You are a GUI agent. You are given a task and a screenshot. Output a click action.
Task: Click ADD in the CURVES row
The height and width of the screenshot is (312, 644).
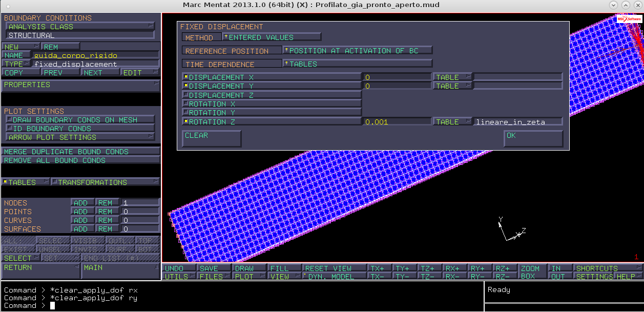coord(82,220)
